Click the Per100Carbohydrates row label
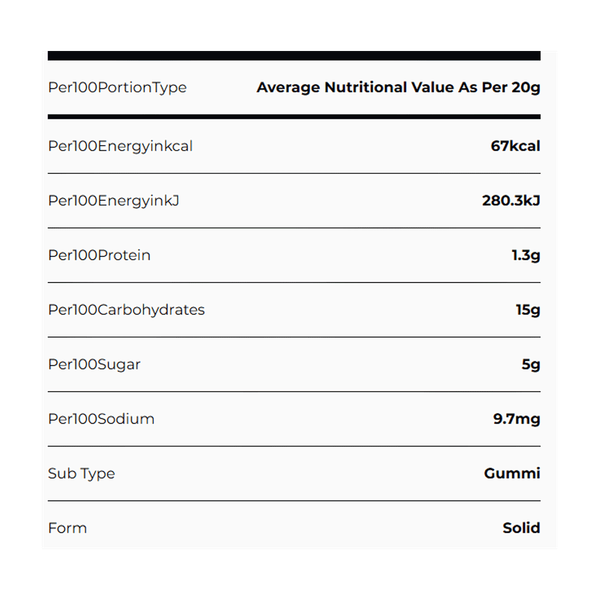The height and width of the screenshot is (600, 600). (x=126, y=310)
